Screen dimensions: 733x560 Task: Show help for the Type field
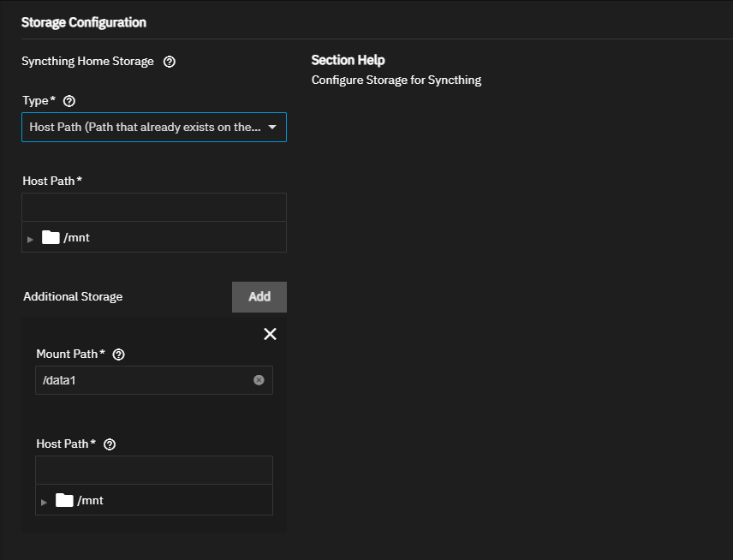point(69,101)
